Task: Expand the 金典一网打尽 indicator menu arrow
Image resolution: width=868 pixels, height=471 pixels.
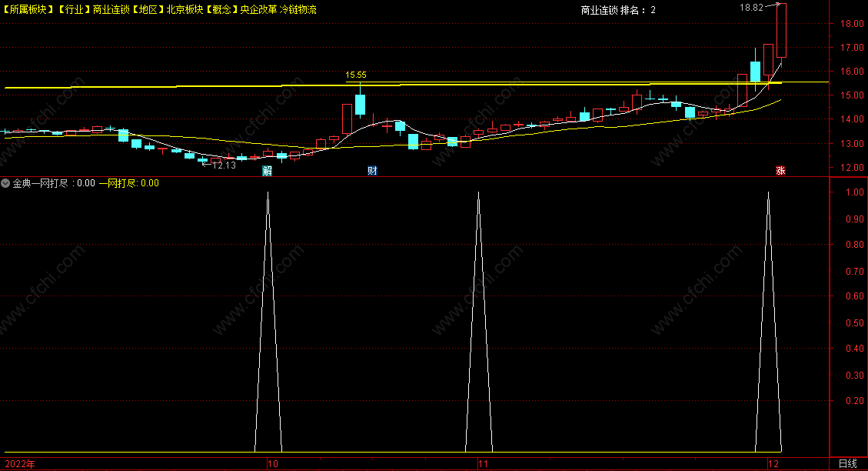Action: coord(5,183)
